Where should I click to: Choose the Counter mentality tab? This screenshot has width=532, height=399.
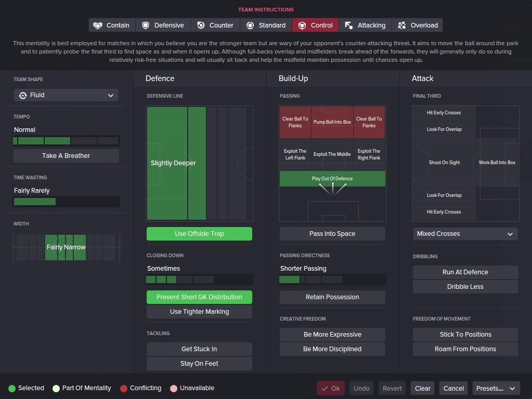tap(215, 25)
